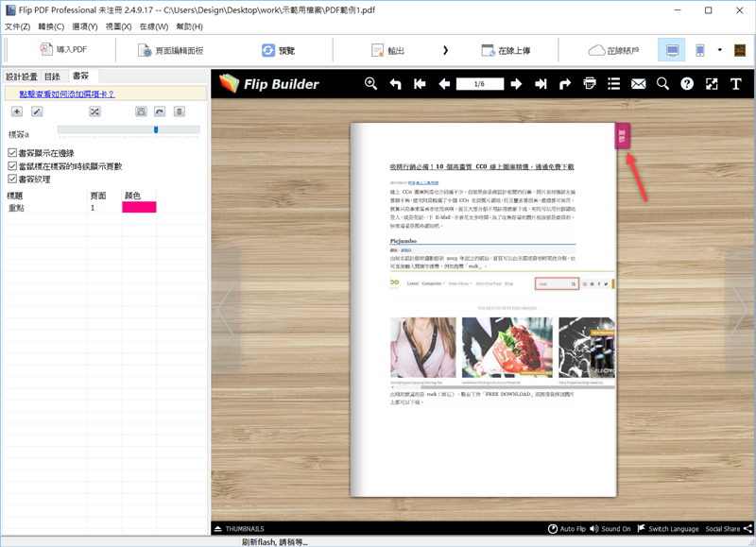This screenshot has height=547, width=756.
Task: Toggle 當鼠標在標簽的時候顯示頁數 checkbox
Action: 12,165
